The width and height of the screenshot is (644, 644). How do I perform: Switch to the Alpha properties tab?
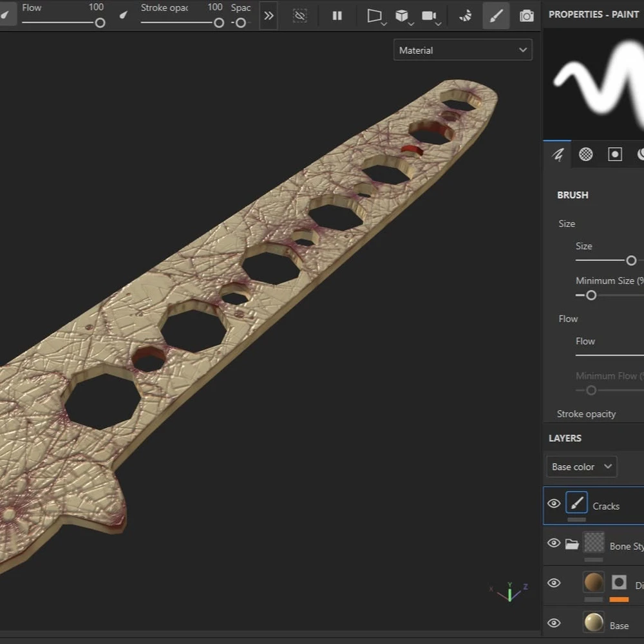585,155
